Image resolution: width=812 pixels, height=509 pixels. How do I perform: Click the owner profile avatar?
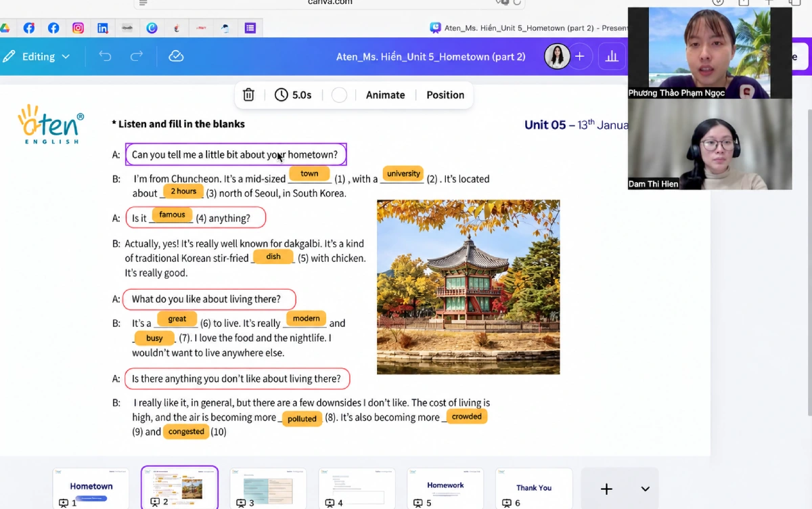point(557,56)
